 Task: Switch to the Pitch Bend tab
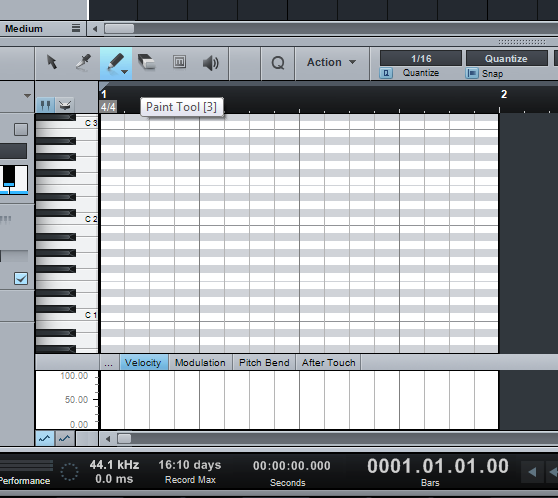[x=264, y=363]
